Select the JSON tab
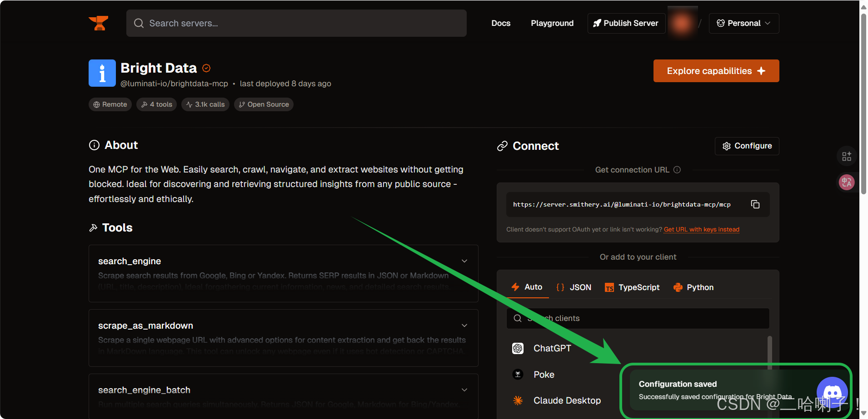868x419 pixels. 574,287
